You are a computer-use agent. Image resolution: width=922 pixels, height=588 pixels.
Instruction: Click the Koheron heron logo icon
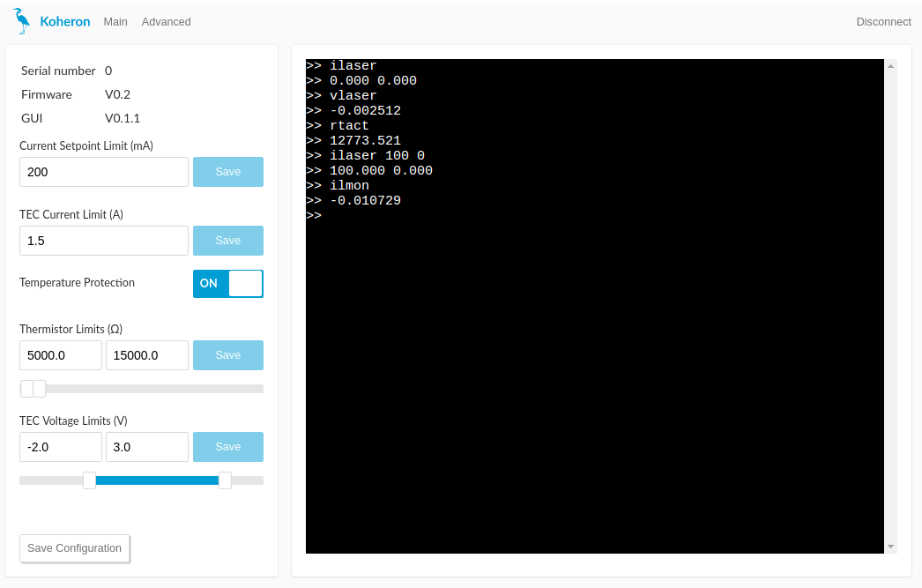point(22,21)
